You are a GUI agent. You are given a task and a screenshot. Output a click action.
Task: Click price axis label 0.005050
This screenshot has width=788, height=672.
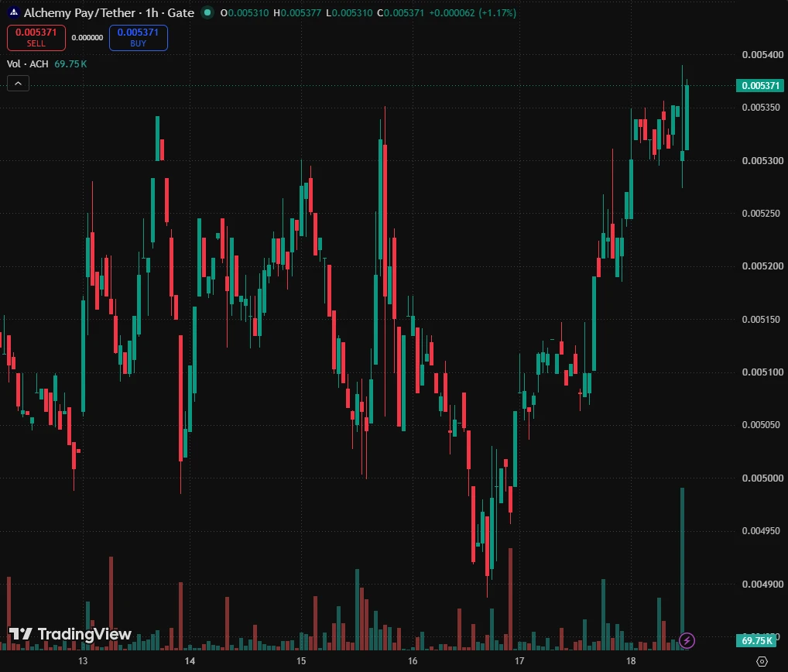[x=762, y=425]
